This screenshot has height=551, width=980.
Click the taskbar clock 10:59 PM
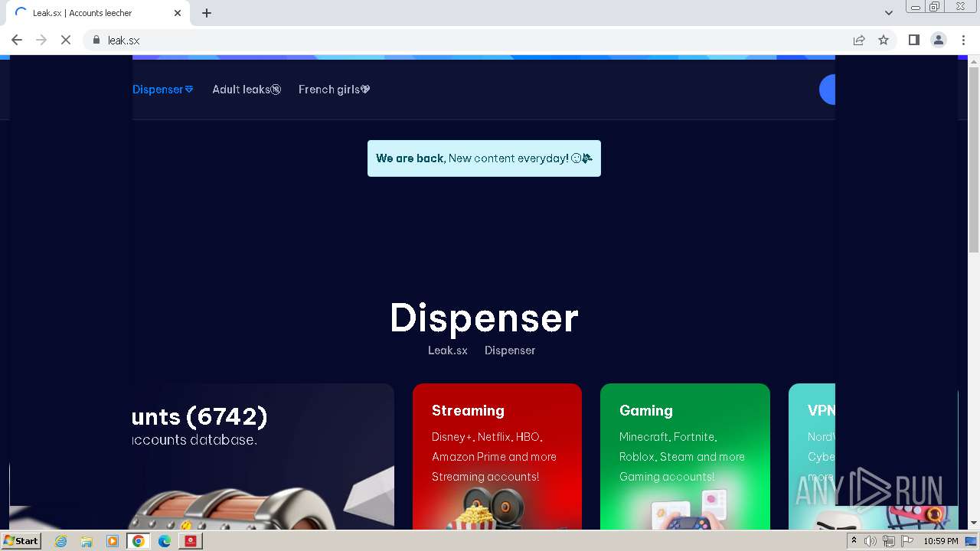tap(941, 541)
